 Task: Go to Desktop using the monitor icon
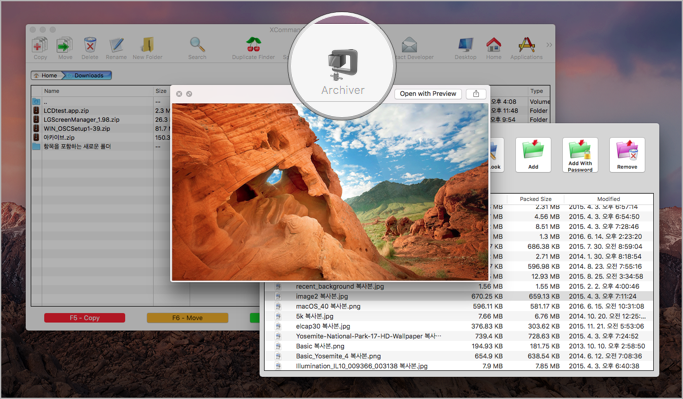tap(465, 45)
